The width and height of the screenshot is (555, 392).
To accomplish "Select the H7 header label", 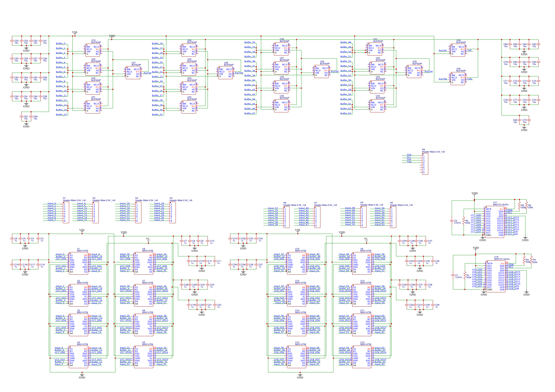I will (x=325, y=204).
